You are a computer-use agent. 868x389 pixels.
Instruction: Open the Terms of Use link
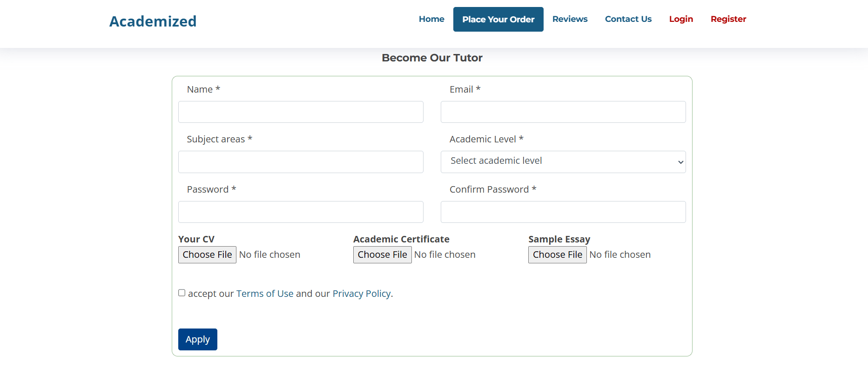[x=265, y=294]
